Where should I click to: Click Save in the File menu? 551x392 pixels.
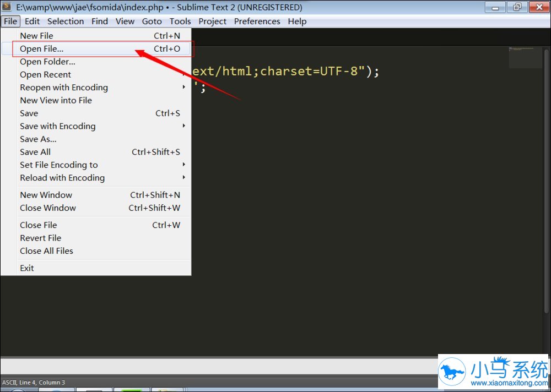(96, 113)
